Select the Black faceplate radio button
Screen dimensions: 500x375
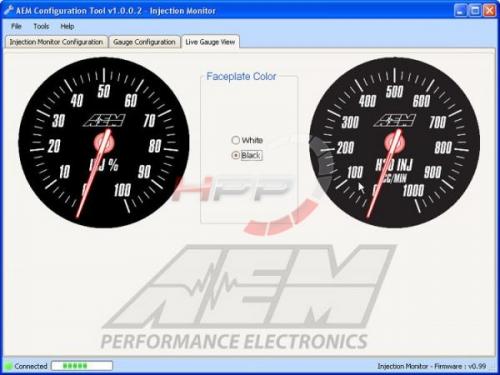coord(236,155)
